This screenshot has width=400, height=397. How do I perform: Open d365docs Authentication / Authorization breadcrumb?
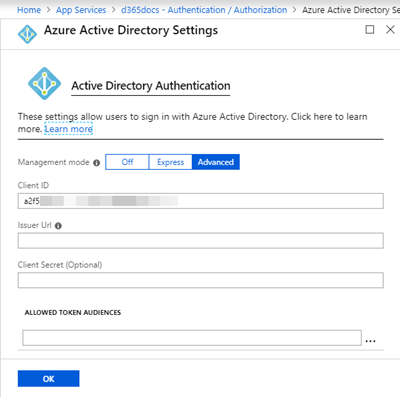coord(204,10)
